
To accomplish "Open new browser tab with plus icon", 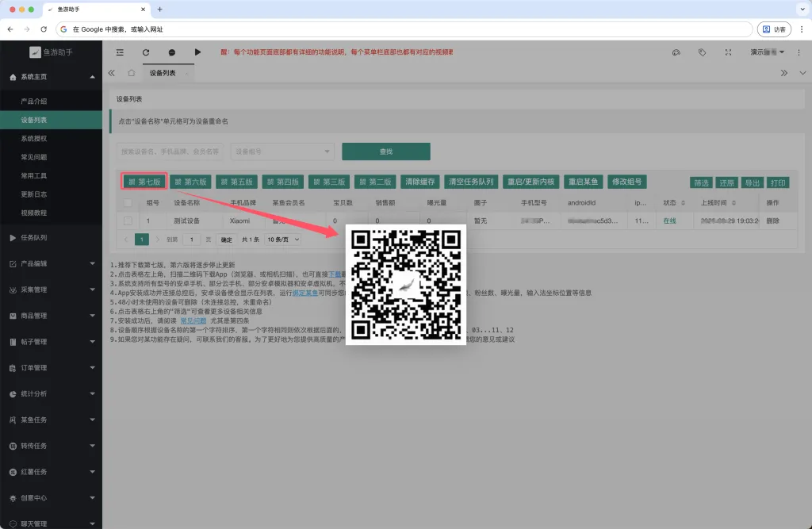I will coord(160,10).
